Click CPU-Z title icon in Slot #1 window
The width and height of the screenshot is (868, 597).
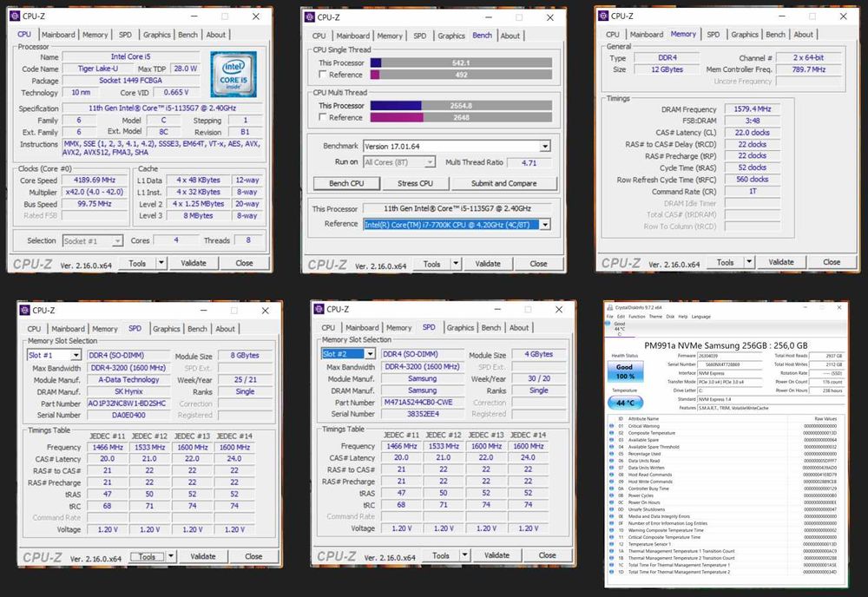[25, 311]
